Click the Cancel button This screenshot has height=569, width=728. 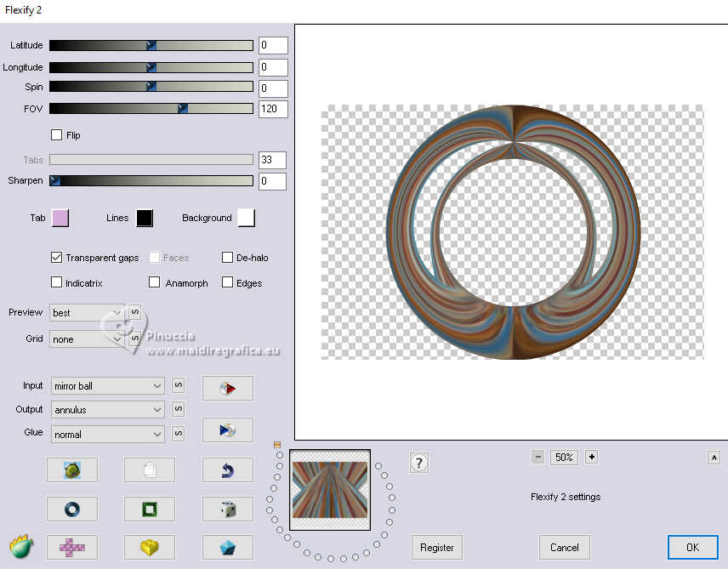[564, 547]
